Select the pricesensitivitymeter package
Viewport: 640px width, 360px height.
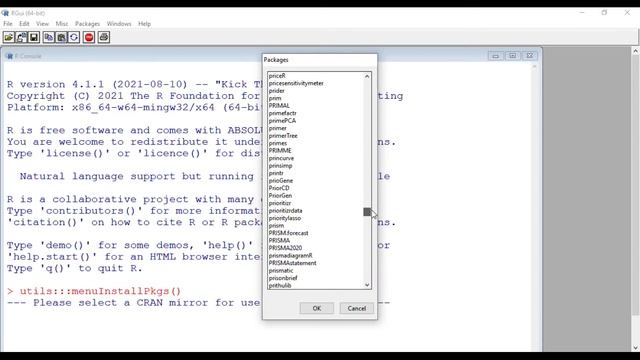[296, 83]
